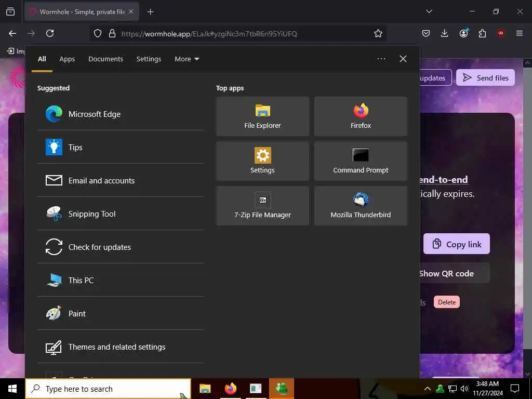The height and width of the screenshot is (399, 532).
Task: Open Microsoft Edge from suggested list
Action: pos(120,114)
